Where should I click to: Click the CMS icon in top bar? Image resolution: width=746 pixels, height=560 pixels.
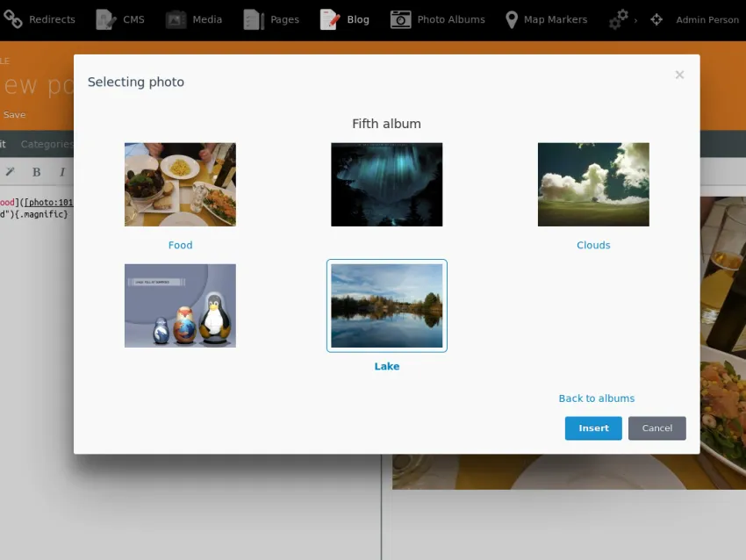point(106,19)
